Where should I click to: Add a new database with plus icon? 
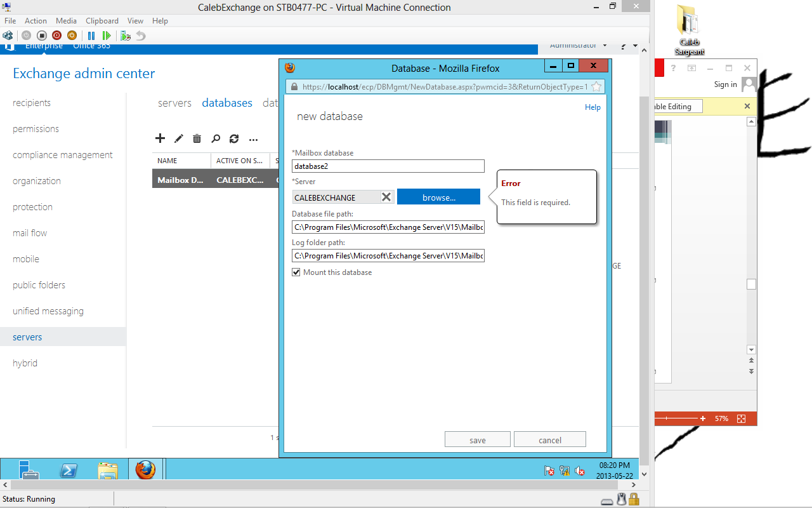click(x=160, y=138)
